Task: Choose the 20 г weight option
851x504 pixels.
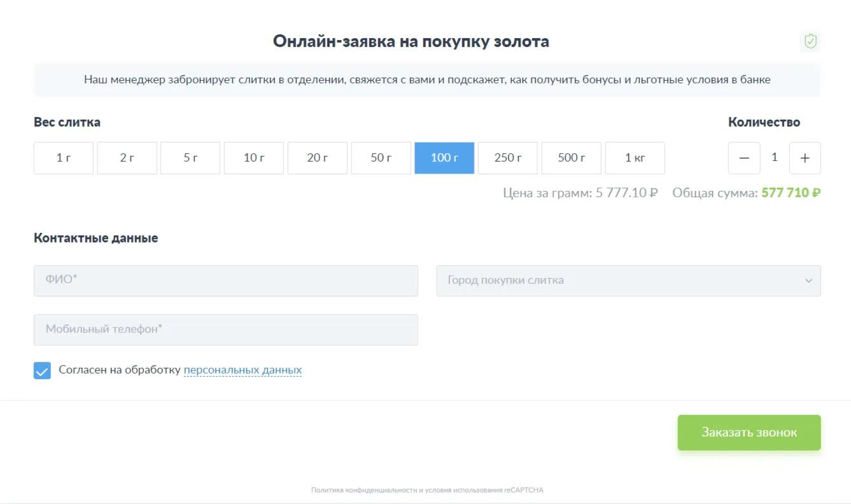Action: pyautogui.click(x=318, y=158)
